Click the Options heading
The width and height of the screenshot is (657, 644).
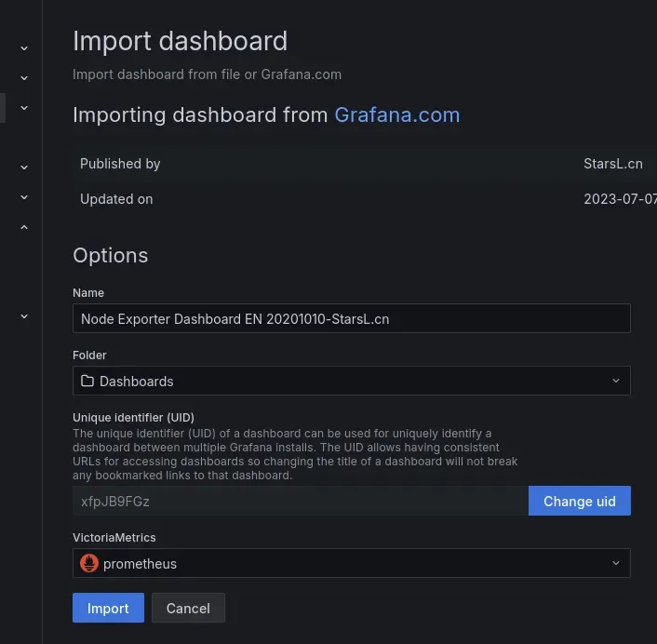click(111, 256)
